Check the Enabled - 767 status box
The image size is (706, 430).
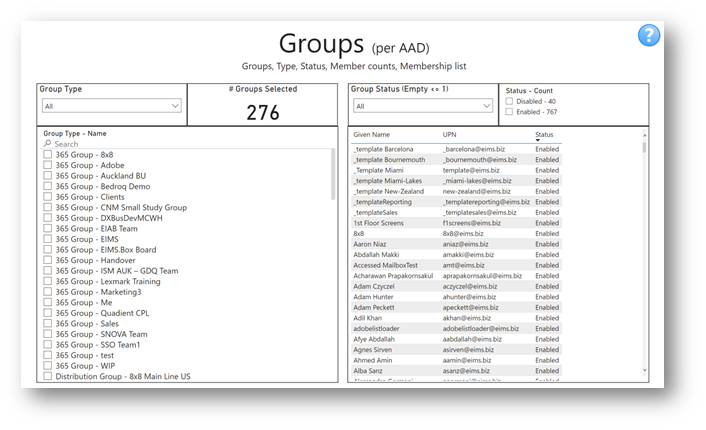pos(509,112)
